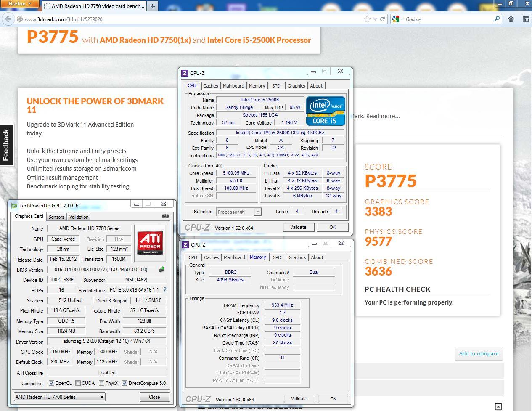Go back using the browser back arrow
This screenshot has height=411, width=532.
coord(8,19)
